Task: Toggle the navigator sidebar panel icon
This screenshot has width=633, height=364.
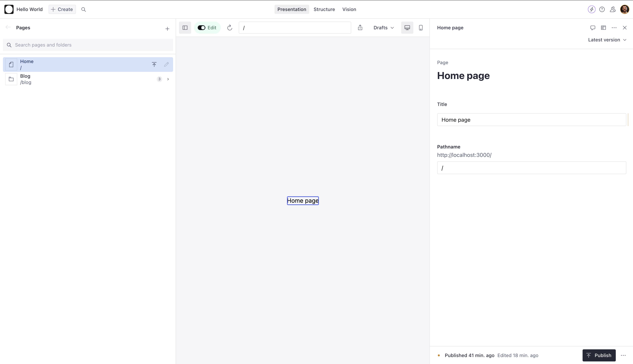Action: [x=185, y=27]
